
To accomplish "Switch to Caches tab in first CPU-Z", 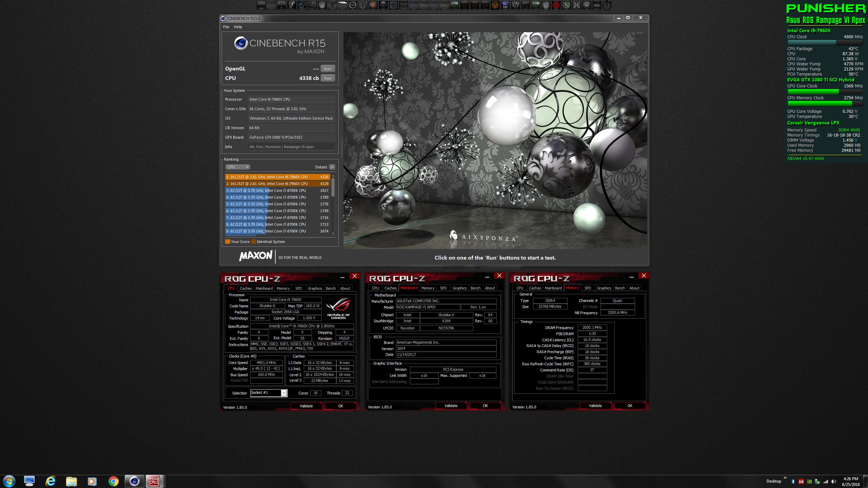I will point(245,288).
